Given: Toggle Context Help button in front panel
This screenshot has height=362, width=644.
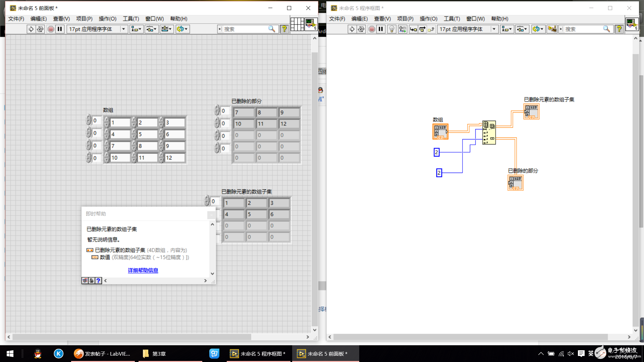Looking at the screenshot, I should point(284,29).
